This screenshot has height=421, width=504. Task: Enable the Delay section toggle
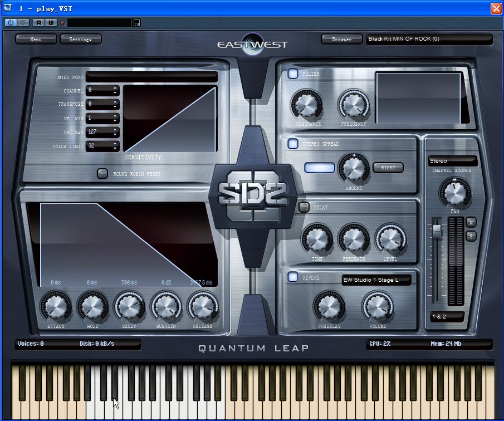click(x=304, y=207)
